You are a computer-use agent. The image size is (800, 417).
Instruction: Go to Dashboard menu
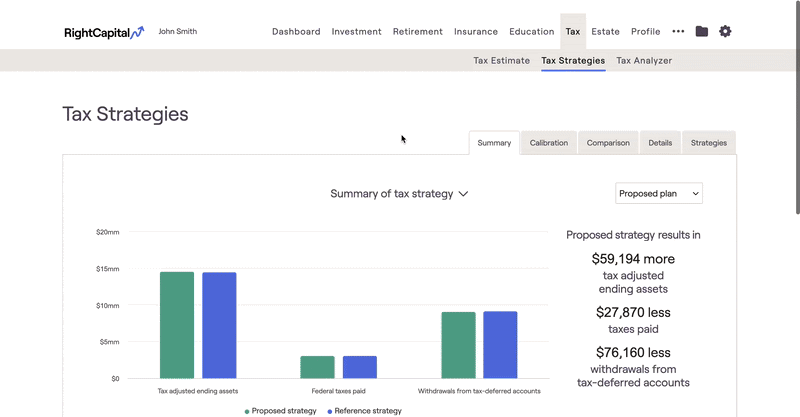pos(296,32)
